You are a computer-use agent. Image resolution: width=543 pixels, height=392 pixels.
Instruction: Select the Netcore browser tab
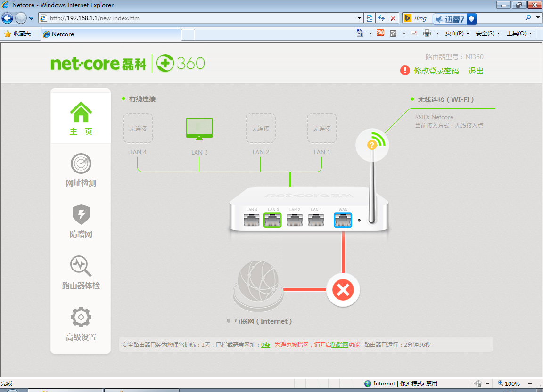[111, 34]
